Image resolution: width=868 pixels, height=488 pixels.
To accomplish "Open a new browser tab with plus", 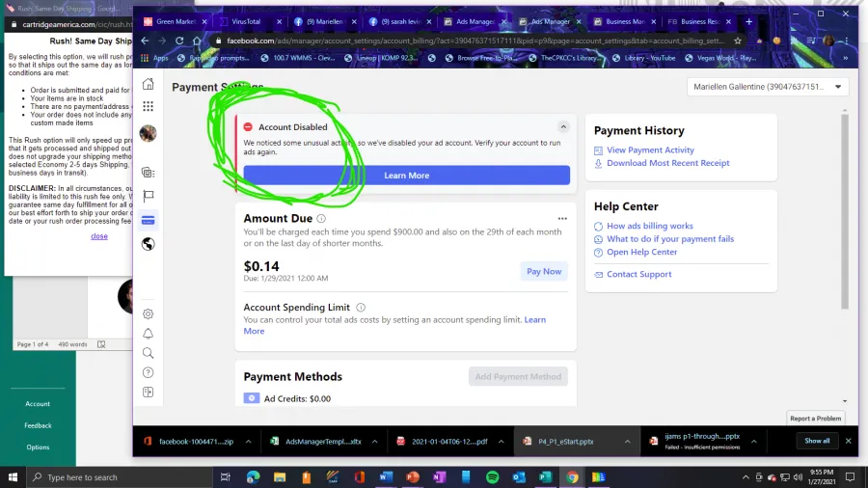I will (749, 21).
